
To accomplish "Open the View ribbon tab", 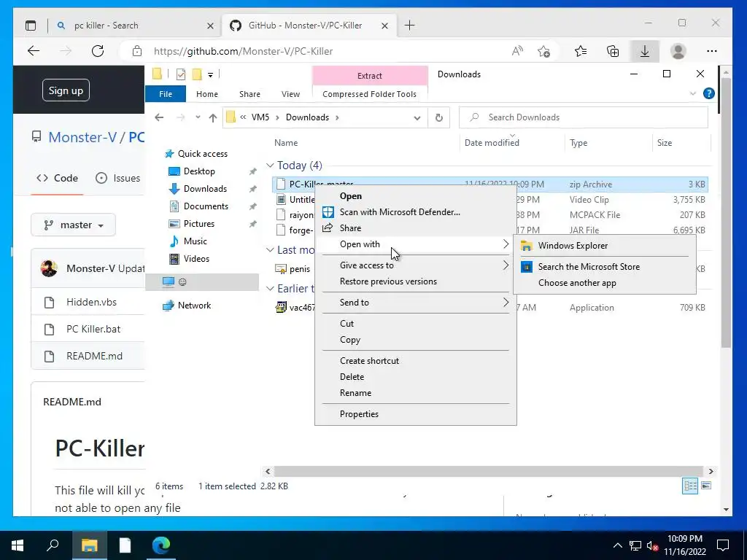I will click(290, 94).
